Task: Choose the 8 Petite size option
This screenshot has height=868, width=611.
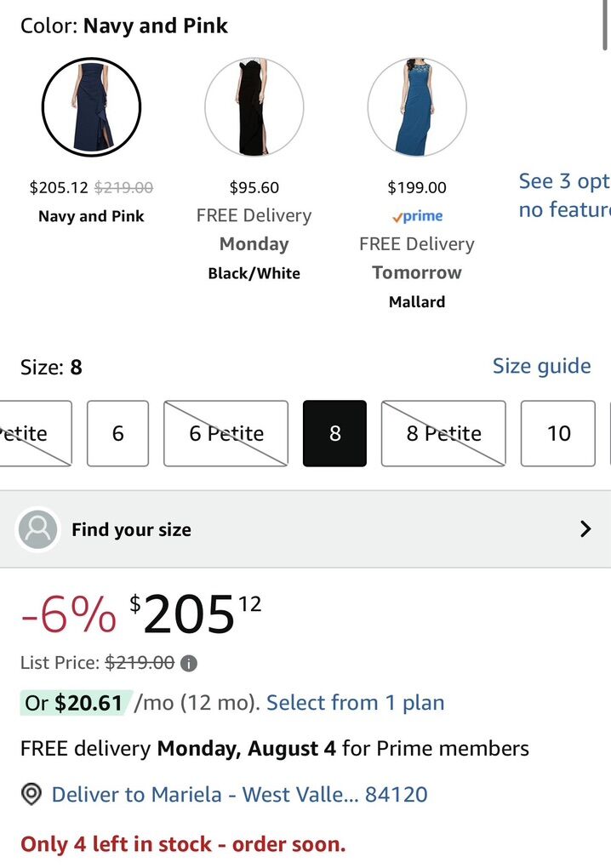Action: coord(443,433)
